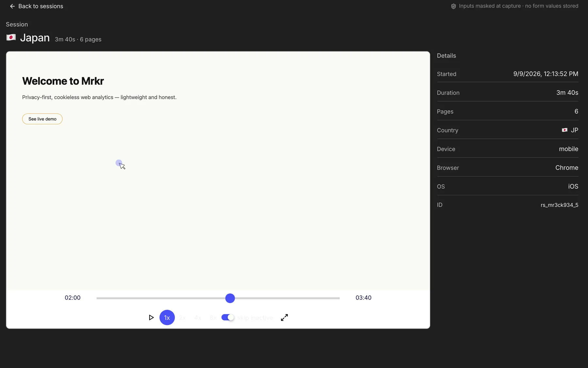Click the shield icon beside inputs masked notice
The width and height of the screenshot is (588, 368).
pos(453,6)
